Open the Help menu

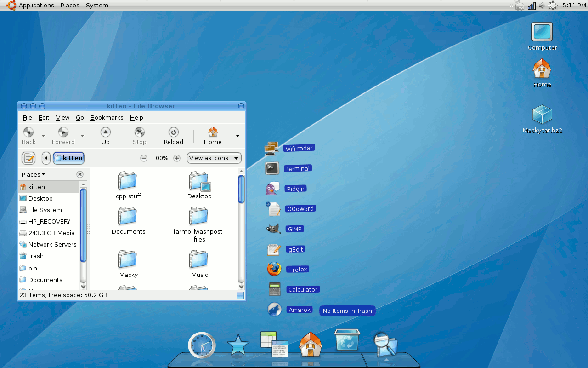tap(137, 118)
